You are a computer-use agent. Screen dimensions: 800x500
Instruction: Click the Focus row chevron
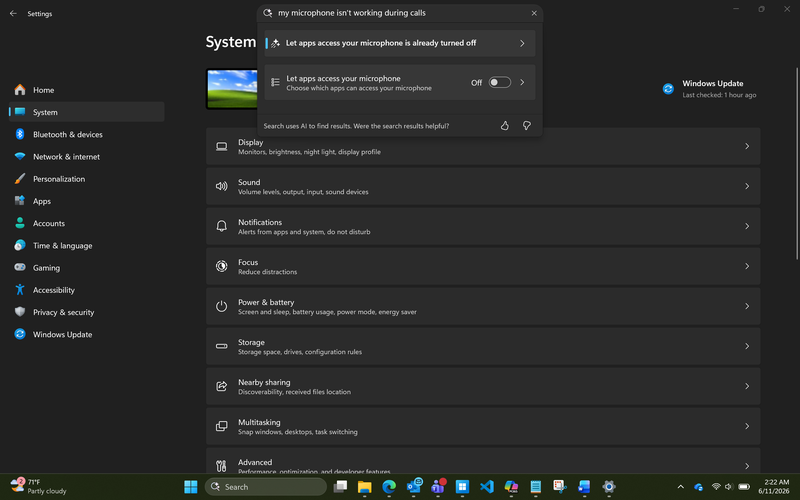click(x=747, y=266)
